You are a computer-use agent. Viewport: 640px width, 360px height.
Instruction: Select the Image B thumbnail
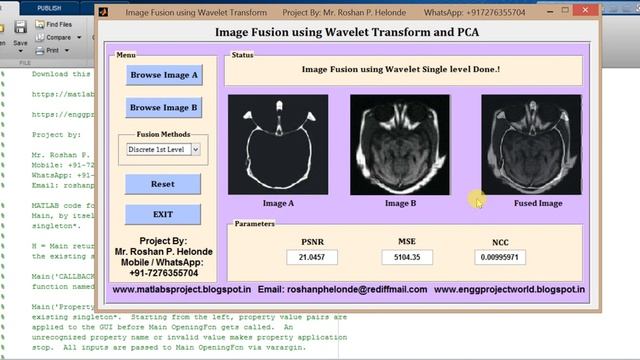click(x=400, y=144)
